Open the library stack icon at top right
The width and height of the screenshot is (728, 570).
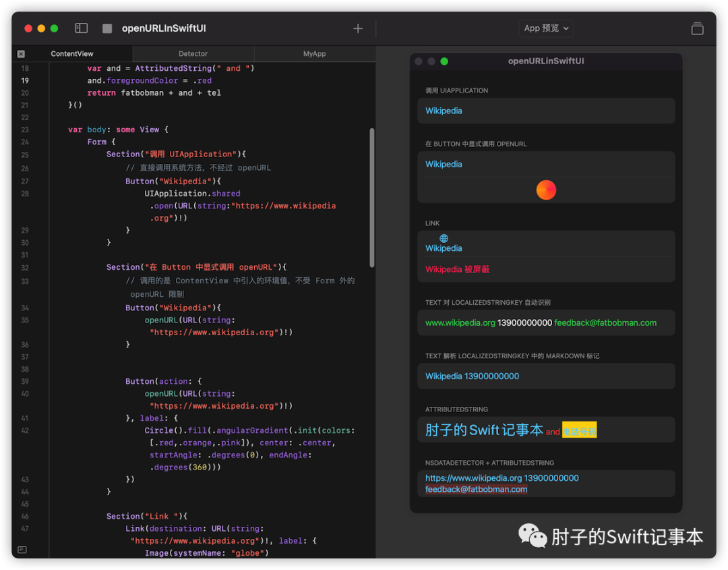click(x=697, y=28)
